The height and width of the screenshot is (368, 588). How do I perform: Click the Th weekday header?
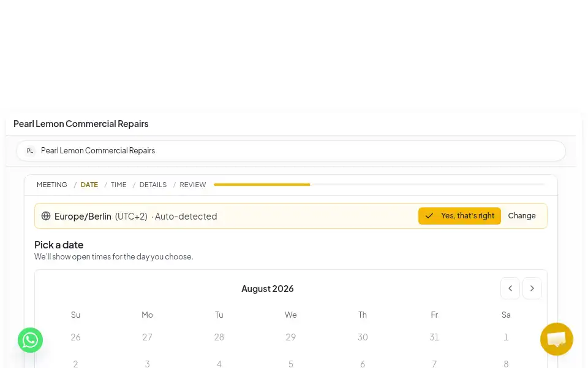click(x=363, y=315)
